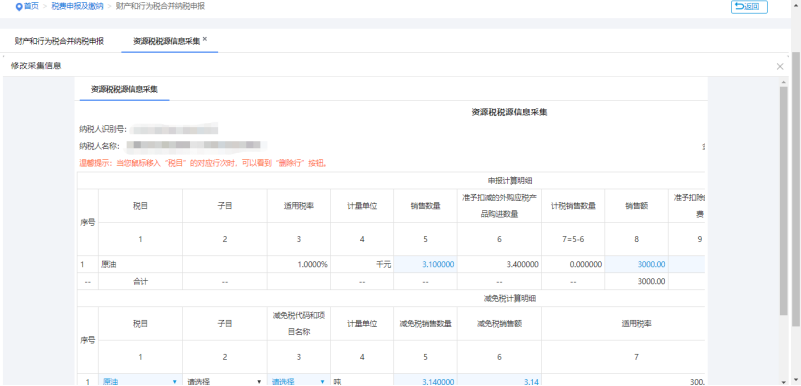Switch to the 财产和行为税合并纳税申报 tab
Screen dimensions: 801x386
pos(59,41)
